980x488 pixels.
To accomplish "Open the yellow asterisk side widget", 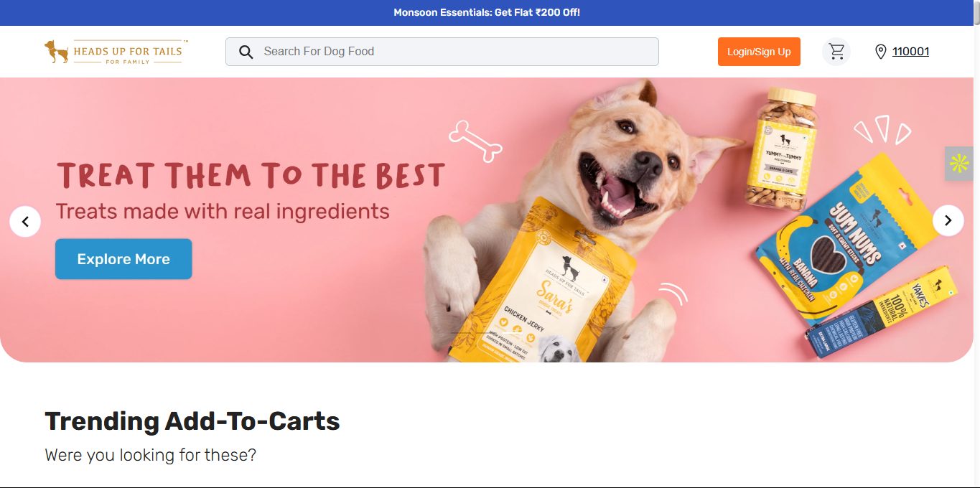I will [x=959, y=164].
